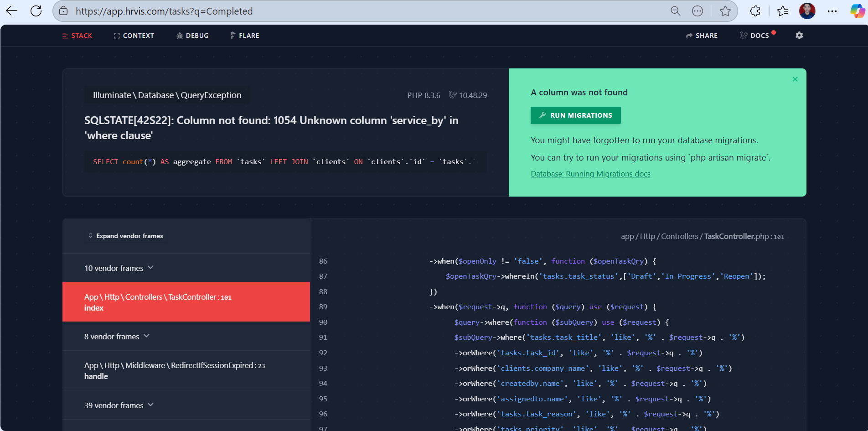Click the Run Migrations button
The image size is (868, 431).
pyautogui.click(x=575, y=115)
